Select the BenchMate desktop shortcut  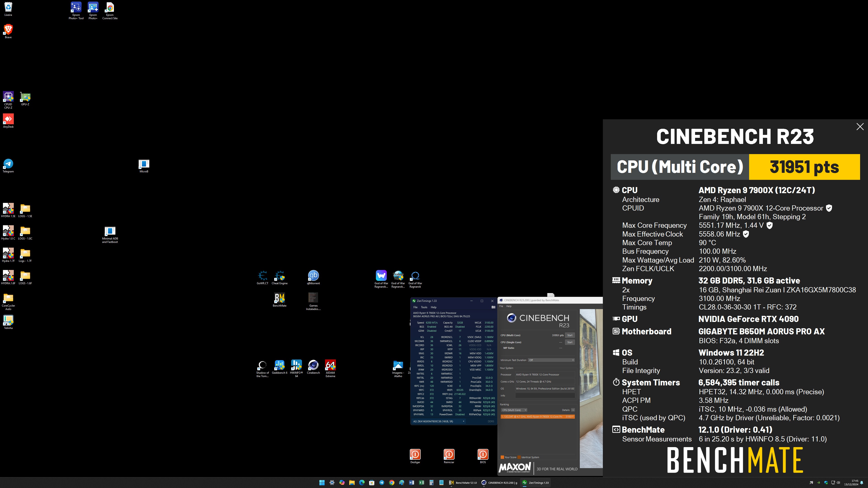point(280,300)
